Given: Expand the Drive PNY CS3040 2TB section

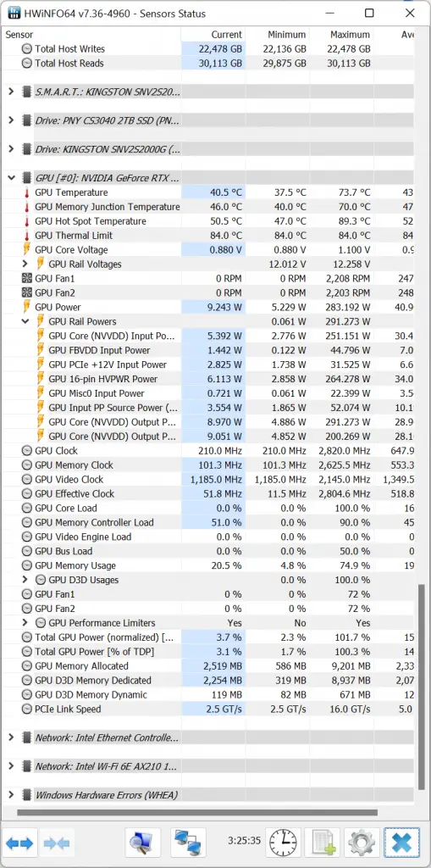Looking at the screenshot, I should click(x=11, y=120).
